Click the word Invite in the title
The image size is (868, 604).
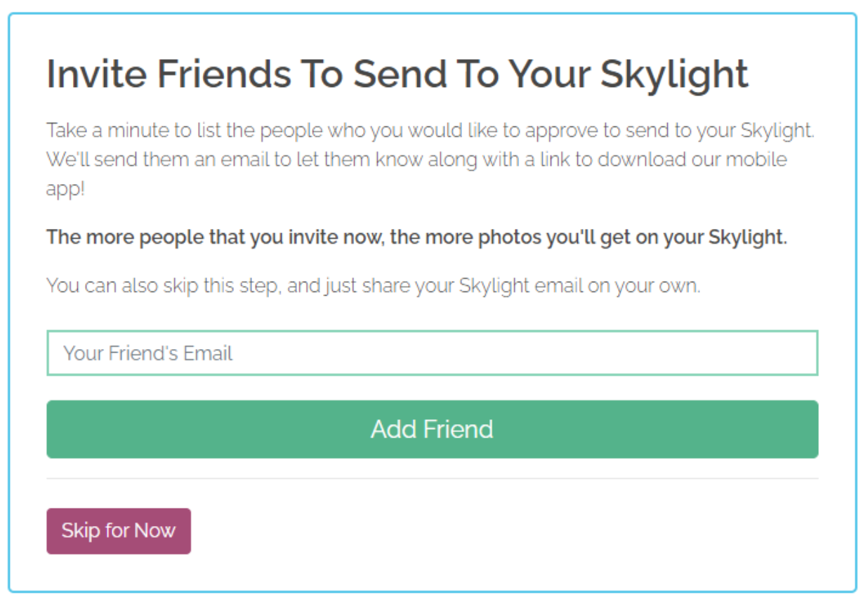point(97,74)
